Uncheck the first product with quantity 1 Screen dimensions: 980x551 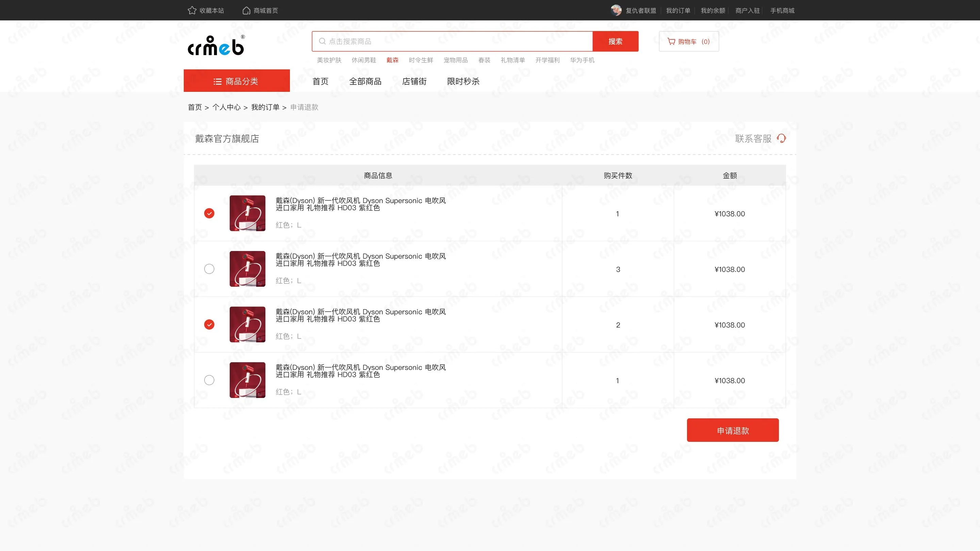pos(209,213)
